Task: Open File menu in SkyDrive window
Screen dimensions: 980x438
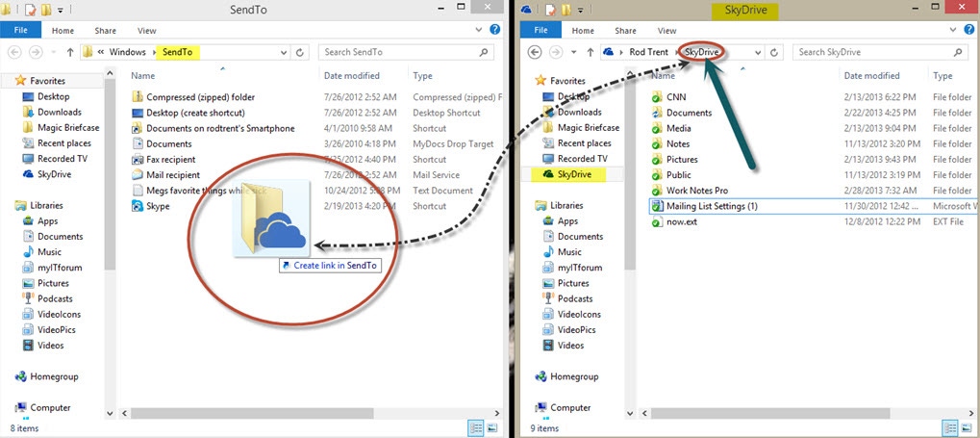Action: click(540, 30)
